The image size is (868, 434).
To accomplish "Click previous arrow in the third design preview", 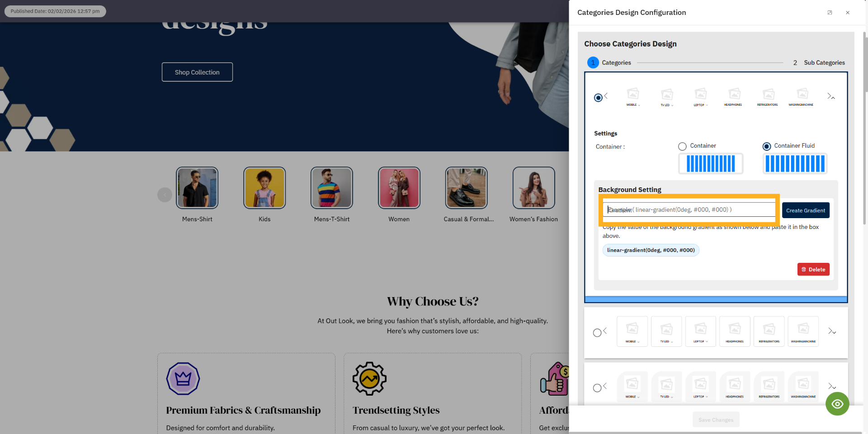I will click(x=605, y=386).
